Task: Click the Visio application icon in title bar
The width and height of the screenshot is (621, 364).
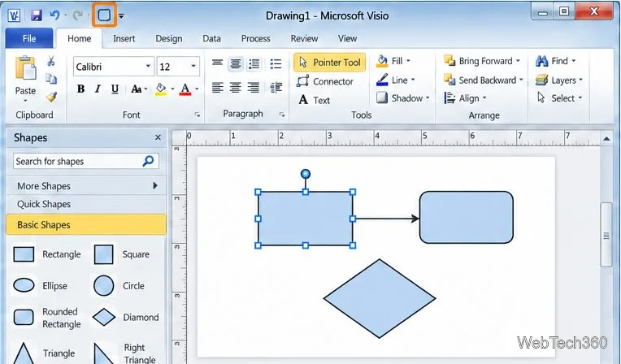Action: coord(15,15)
